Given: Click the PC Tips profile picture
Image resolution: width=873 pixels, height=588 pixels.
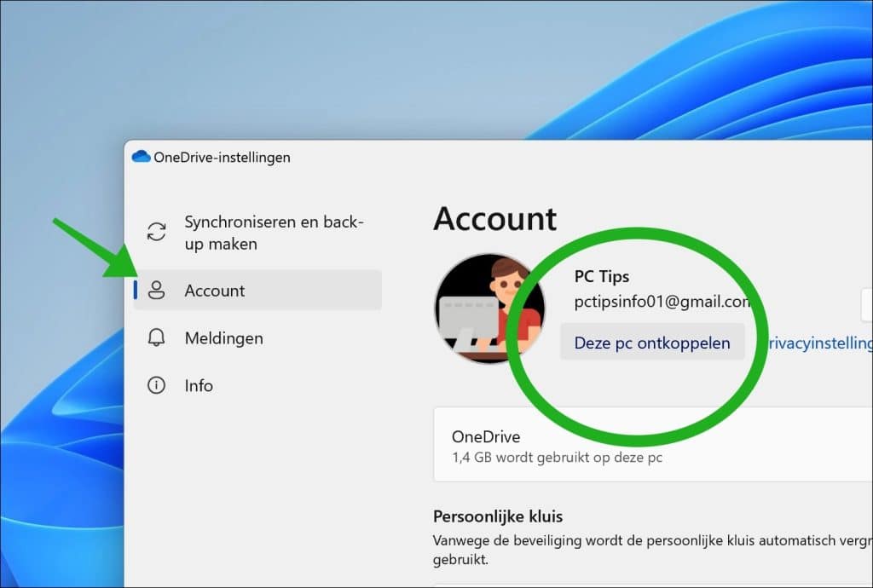Looking at the screenshot, I should coord(489,308).
